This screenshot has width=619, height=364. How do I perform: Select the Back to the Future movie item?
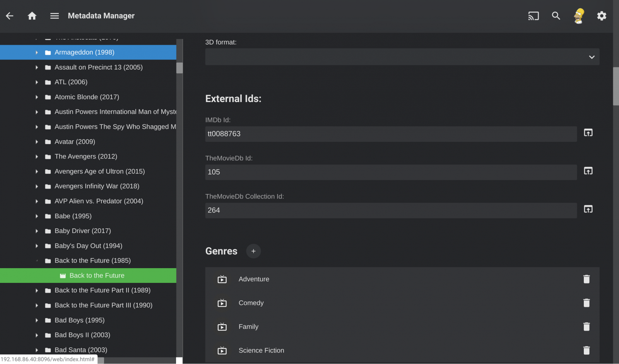tap(97, 276)
